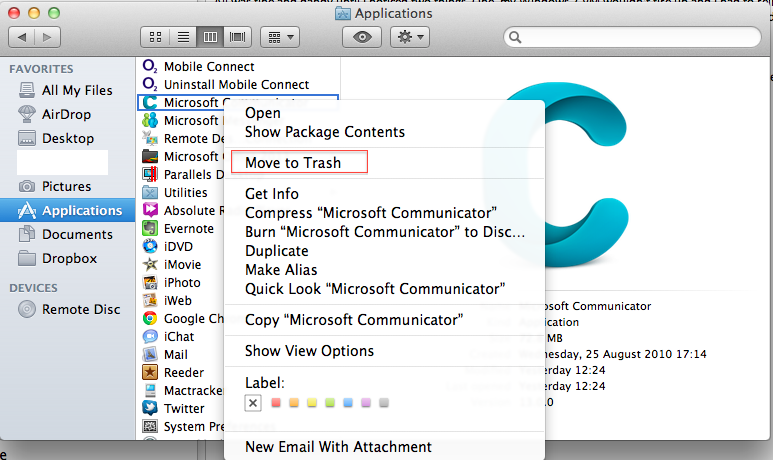Go forward with the right arrow button
Image resolution: width=773 pixels, height=460 pixels.
coord(47,37)
